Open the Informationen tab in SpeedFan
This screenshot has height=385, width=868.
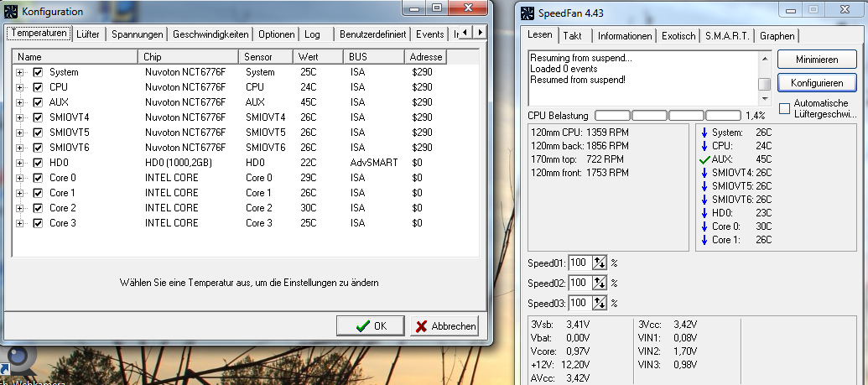625,36
